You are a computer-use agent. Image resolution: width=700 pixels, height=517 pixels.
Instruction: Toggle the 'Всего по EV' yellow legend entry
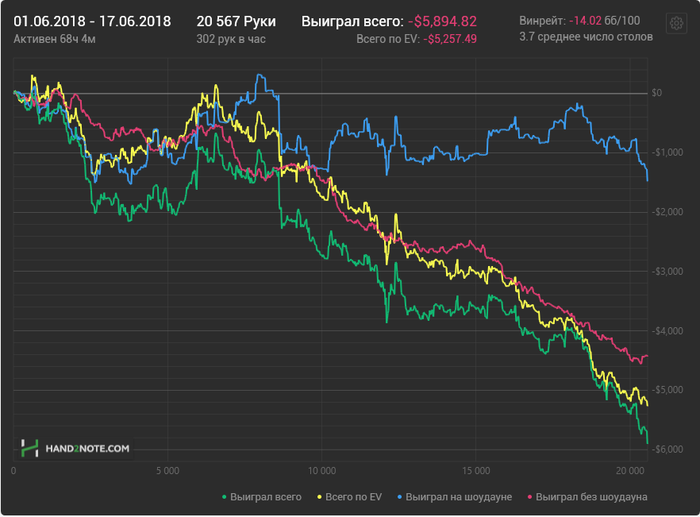(x=349, y=497)
